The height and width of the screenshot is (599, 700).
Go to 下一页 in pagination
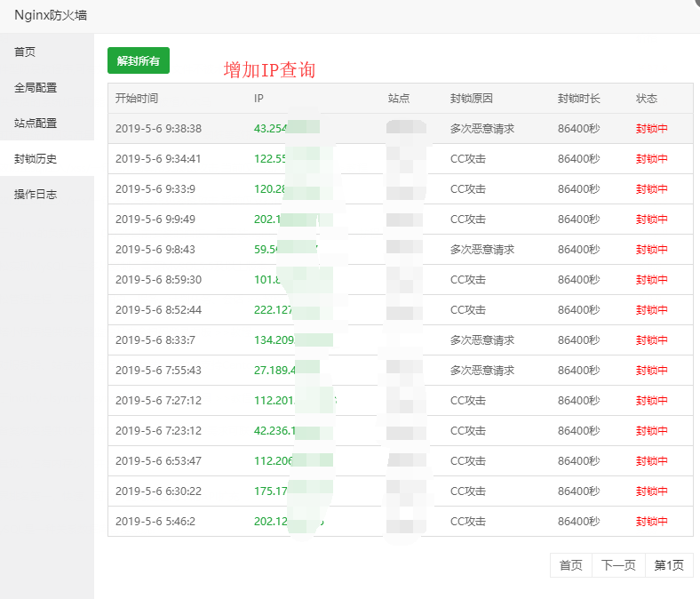pos(618,565)
